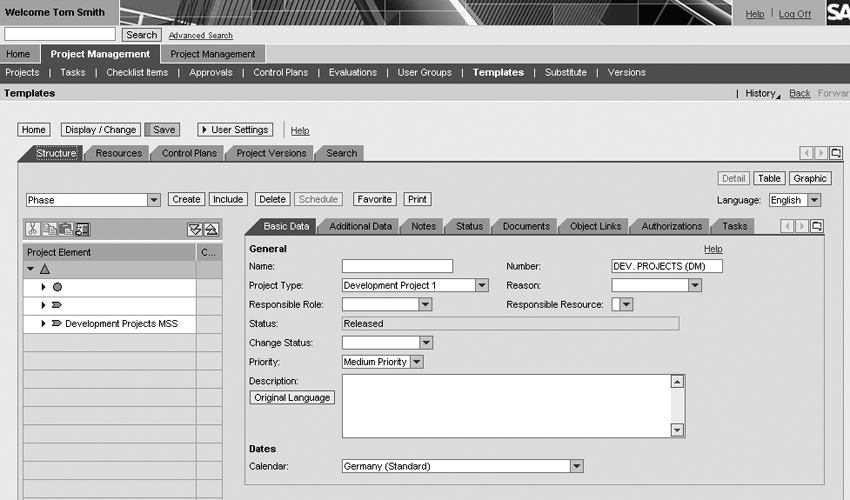Screen dimensions: 850x500
Task: Click the Copy icon in tree toolbar
Action: pyautogui.click(x=49, y=229)
